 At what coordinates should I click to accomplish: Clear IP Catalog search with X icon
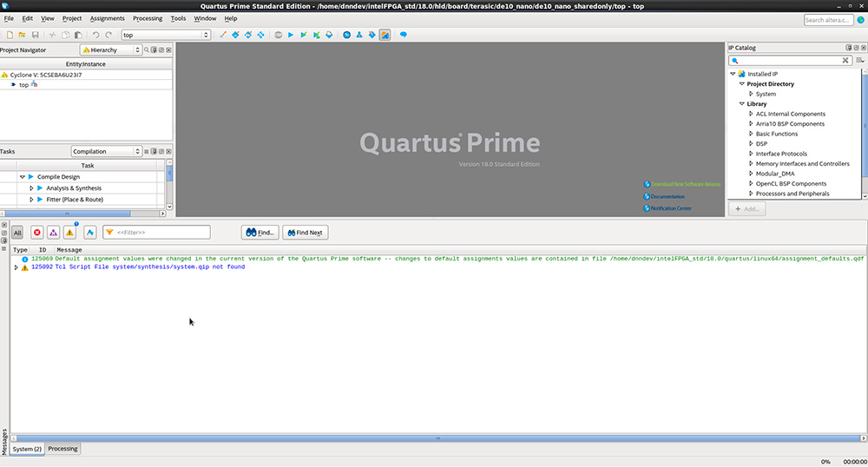click(x=845, y=60)
